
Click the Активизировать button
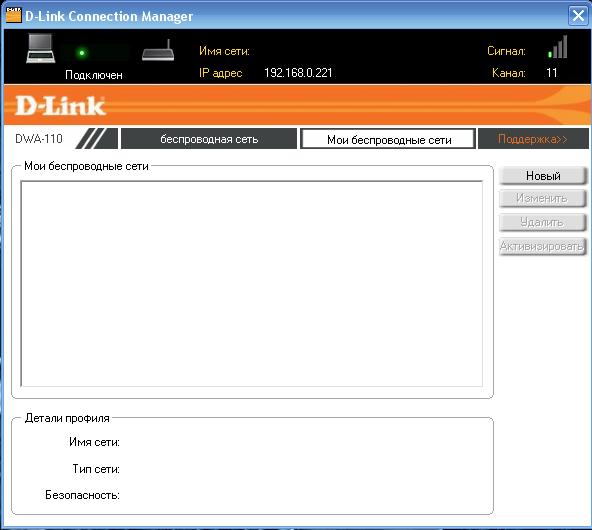pyautogui.click(x=543, y=247)
